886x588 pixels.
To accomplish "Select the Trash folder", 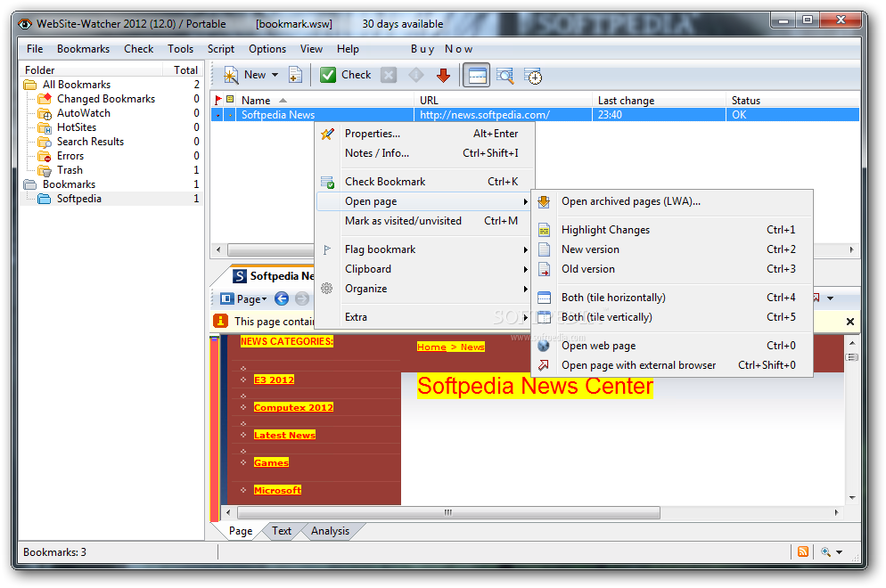I will point(70,170).
